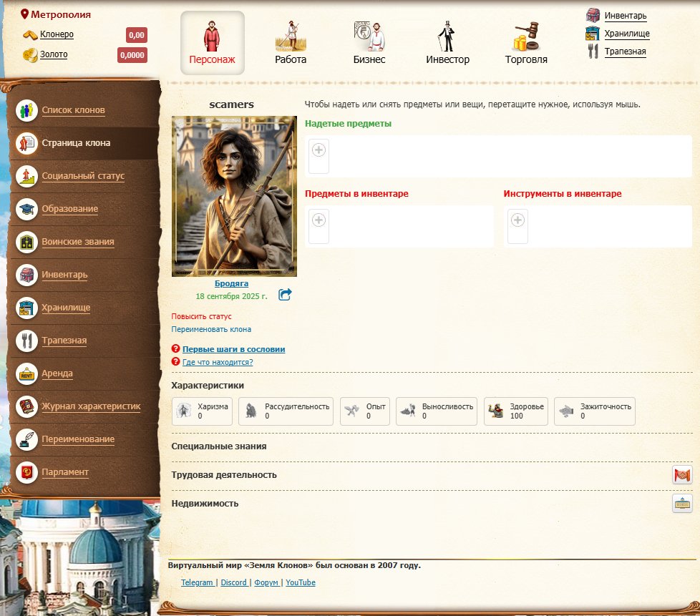Click the plus slot under Надетые предметы
Viewport: 700px width, 616px height.
coord(319,156)
